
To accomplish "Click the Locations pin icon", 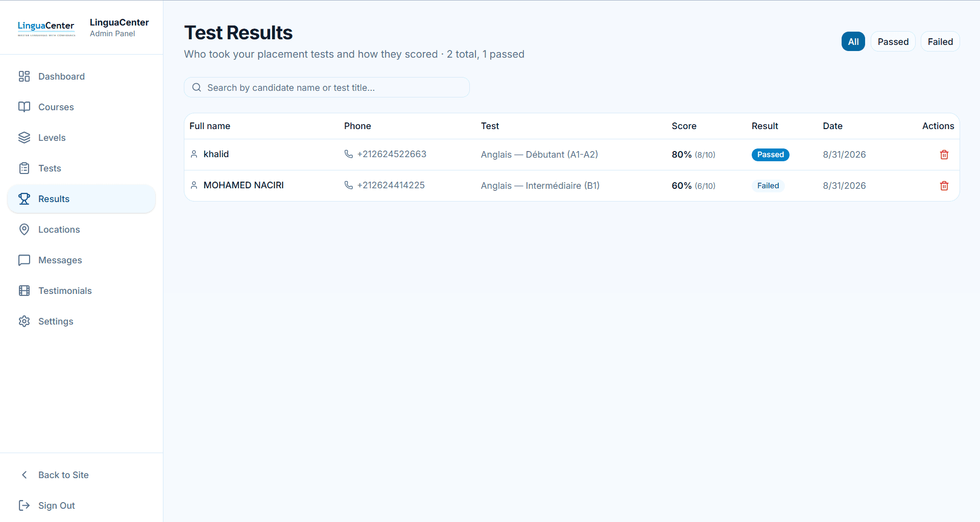I will [24, 230].
